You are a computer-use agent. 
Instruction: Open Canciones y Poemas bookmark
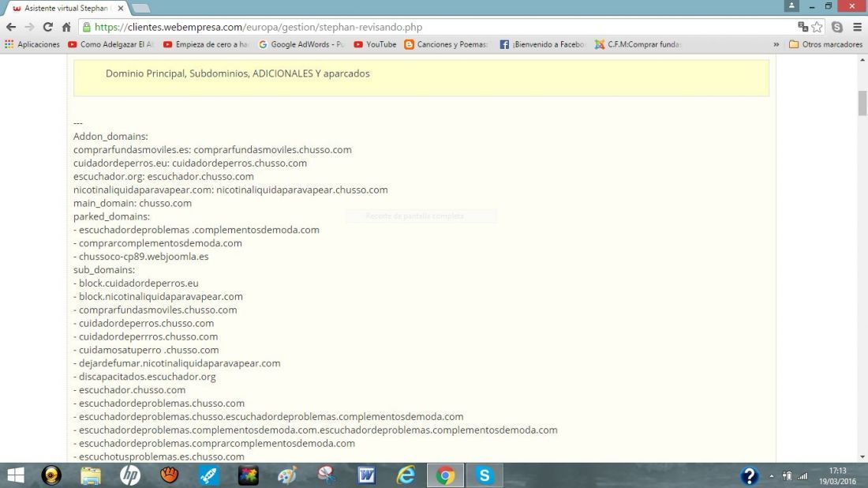pos(446,44)
